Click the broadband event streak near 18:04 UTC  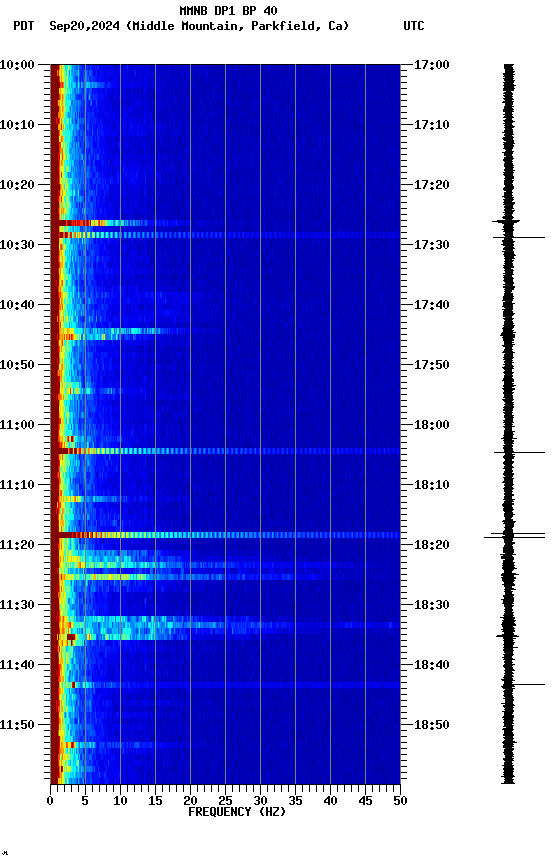[225, 451]
